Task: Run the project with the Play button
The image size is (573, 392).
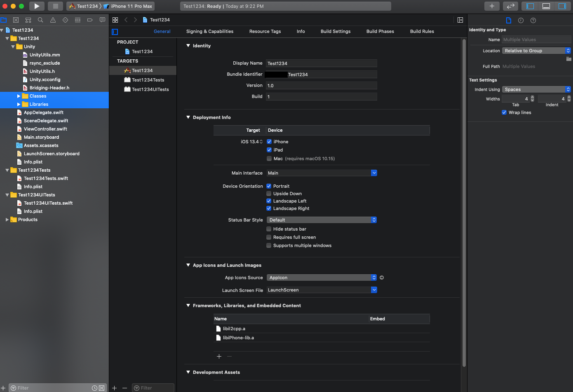Action: coord(37,6)
